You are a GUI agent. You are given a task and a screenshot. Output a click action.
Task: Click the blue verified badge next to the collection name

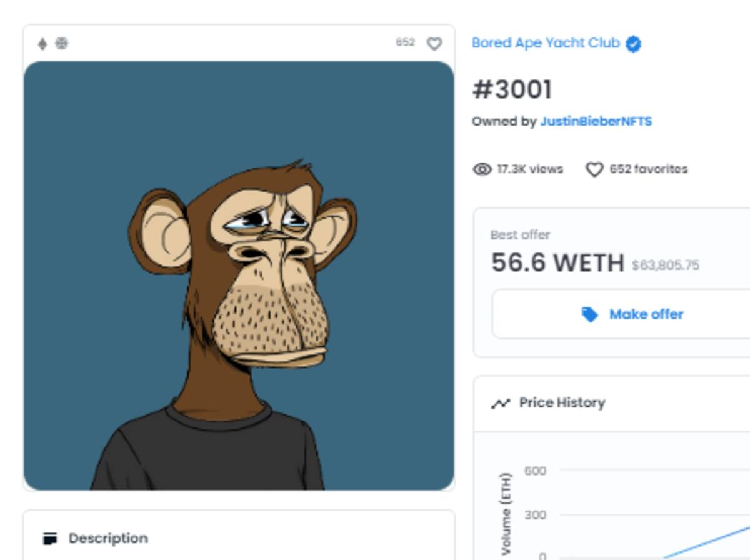coord(633,44)
